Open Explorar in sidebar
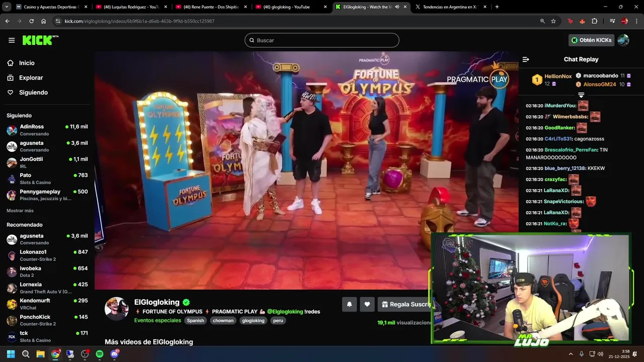This screenshot has width=644, height=362. point(31,78)
